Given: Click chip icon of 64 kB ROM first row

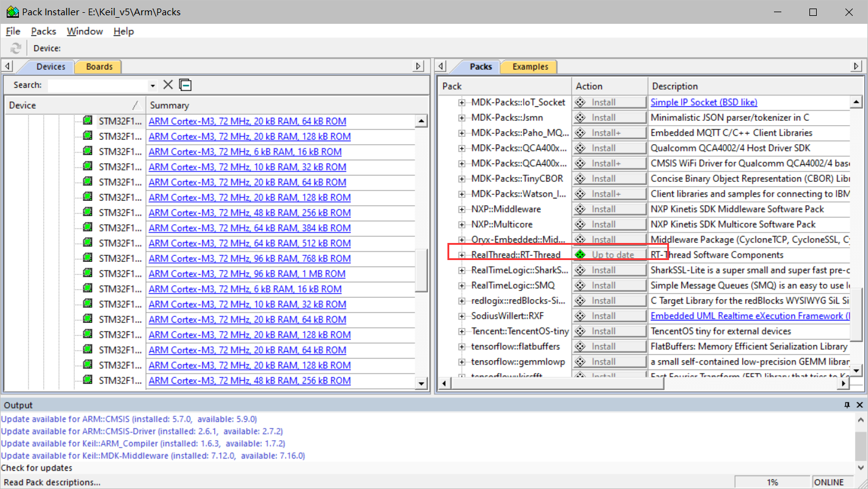Looking at the screenshot, I should point(88,121).
